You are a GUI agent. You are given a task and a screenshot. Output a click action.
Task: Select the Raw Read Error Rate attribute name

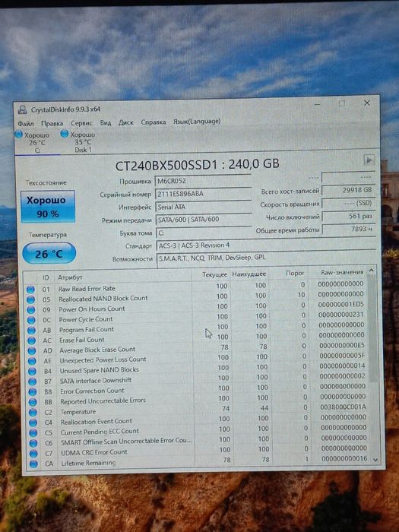[x=87, y=289]
